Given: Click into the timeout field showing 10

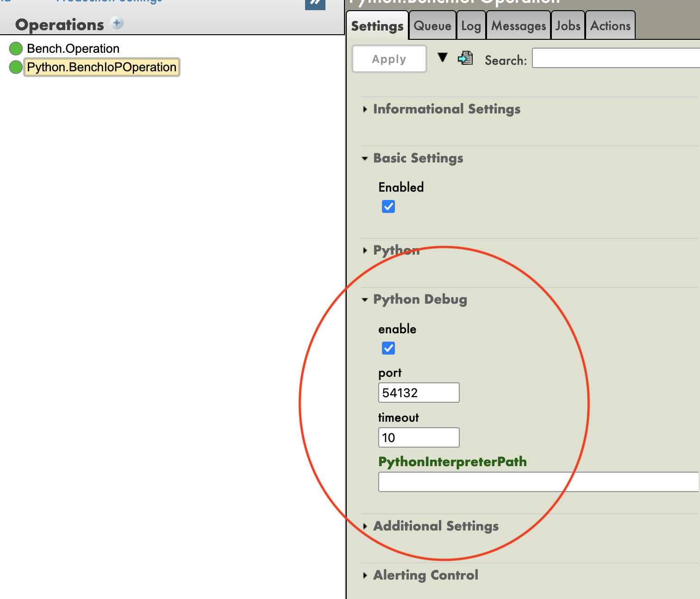Looking at the screenshot, I should [419, 437].
